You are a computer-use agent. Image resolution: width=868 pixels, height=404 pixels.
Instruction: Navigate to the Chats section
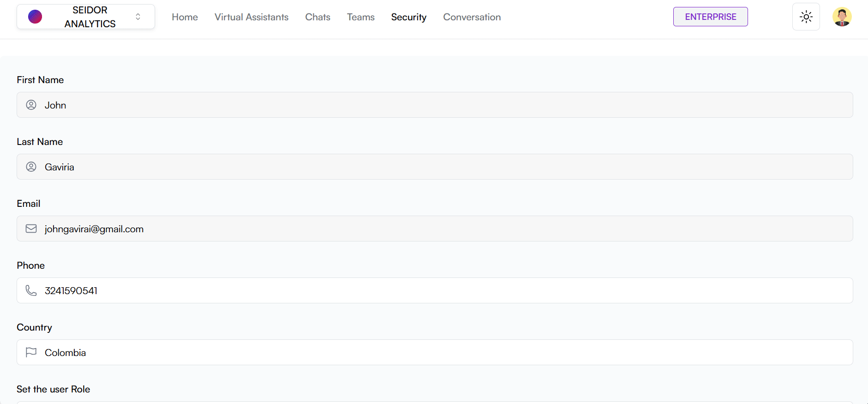(317, 17)
